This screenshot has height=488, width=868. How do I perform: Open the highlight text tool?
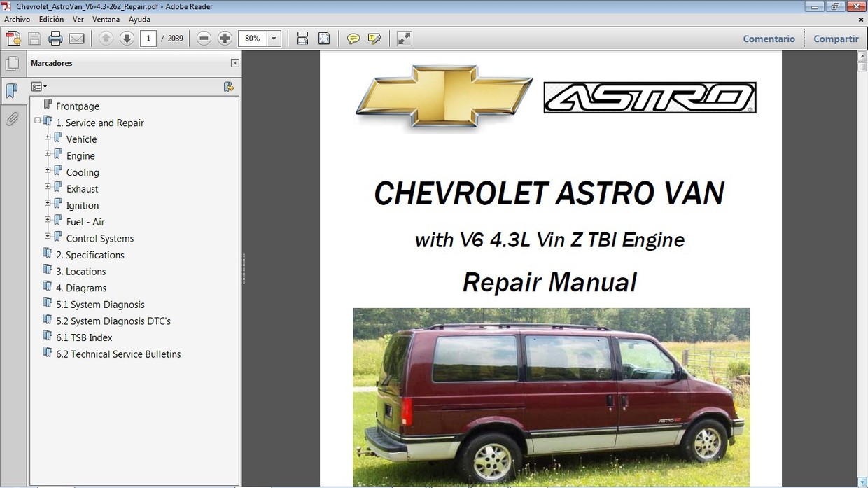pos(374,39)
